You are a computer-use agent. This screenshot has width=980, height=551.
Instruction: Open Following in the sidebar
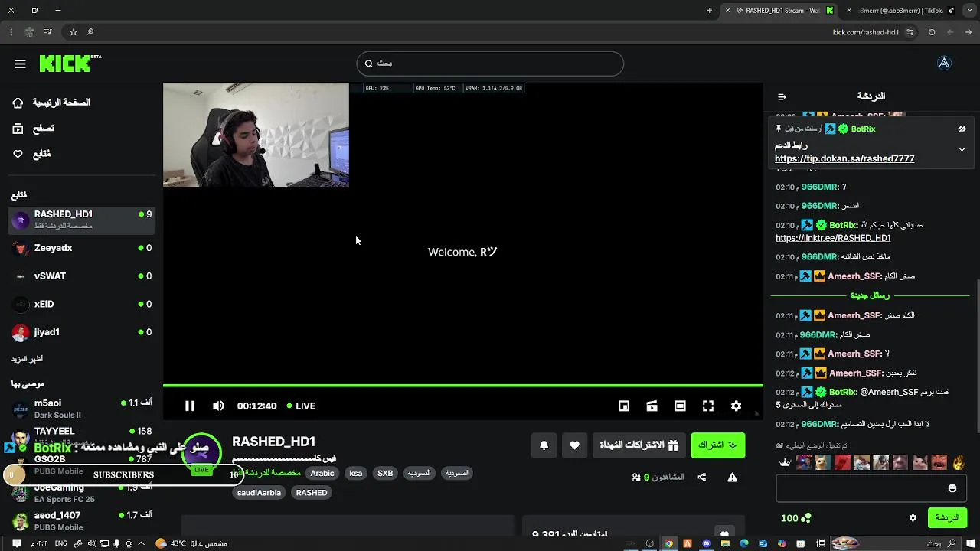pyautogui.click(x=31, y=154)
